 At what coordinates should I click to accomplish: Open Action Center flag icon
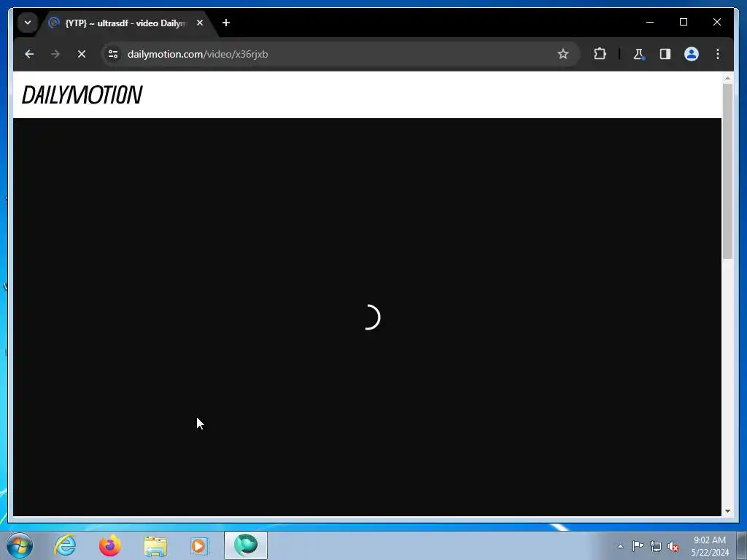pyautogui.click(x=638, y=546)
